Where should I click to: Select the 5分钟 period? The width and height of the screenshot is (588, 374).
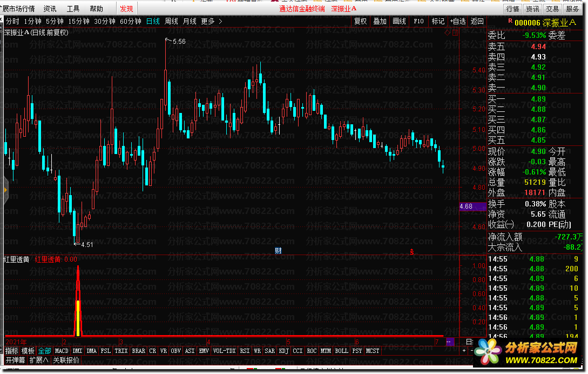(x=55, y=22)
